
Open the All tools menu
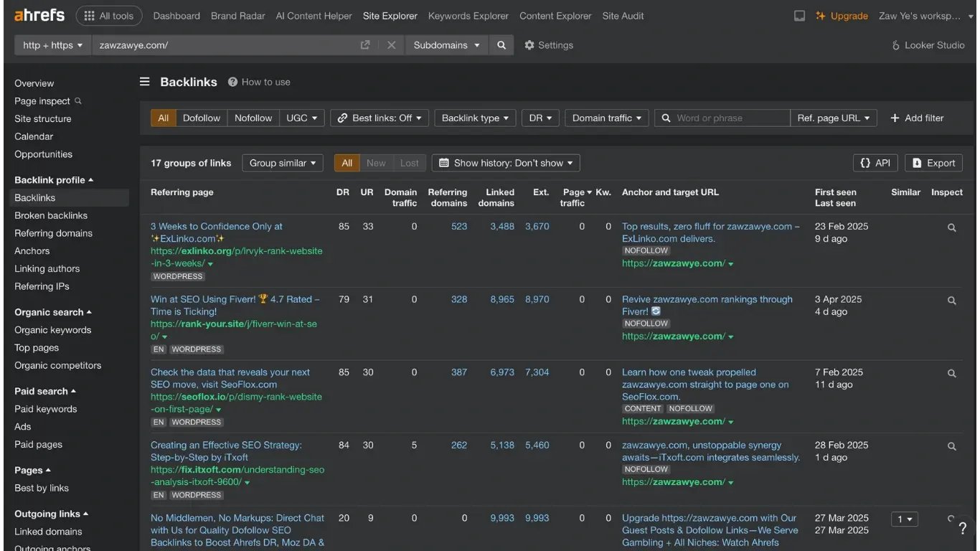(x=109, y=16)
